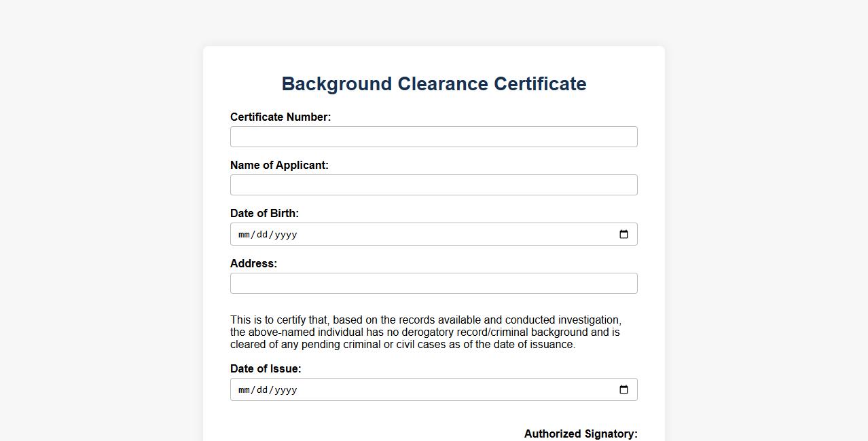Focus the Name of Applicant text box
This screenshot has height=441, width=868.
pyautogui.click(x=433, y=185)
